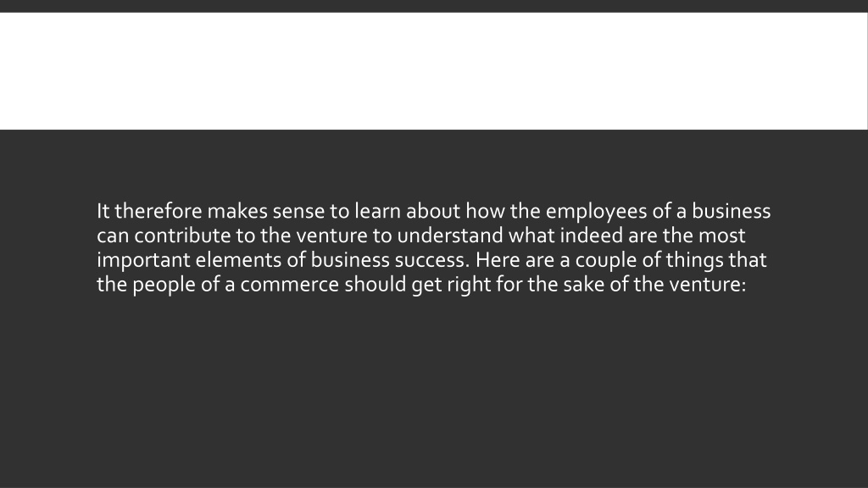Click the word "people" in the last line
Image resolution: width=868 pixels, height=488 pixels.
point(164,286)
